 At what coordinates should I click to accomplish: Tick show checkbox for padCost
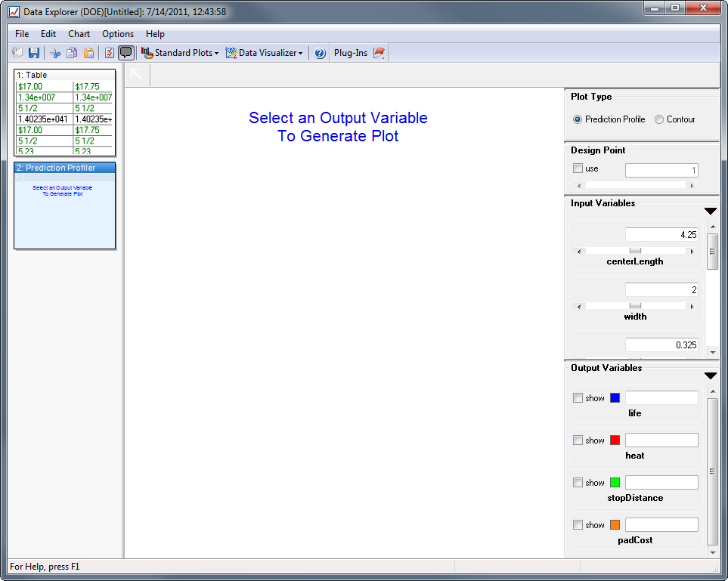[x=578, y=525]
